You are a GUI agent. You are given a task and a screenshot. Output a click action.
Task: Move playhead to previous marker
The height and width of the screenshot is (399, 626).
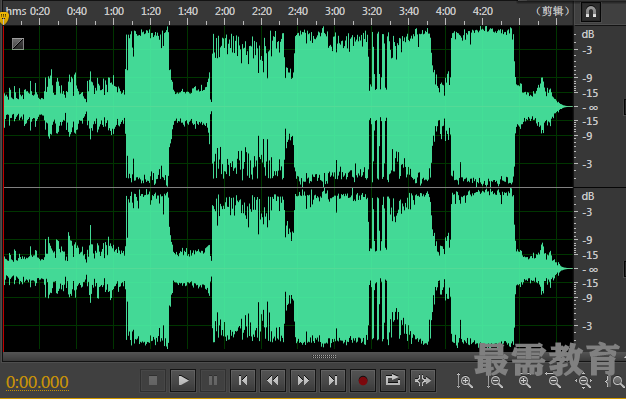243,381
